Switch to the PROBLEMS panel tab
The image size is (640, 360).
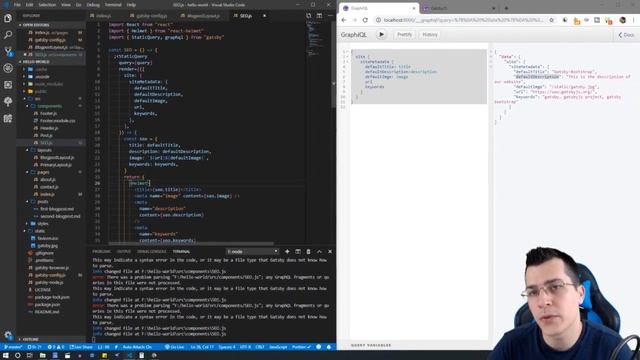point(101,251)
